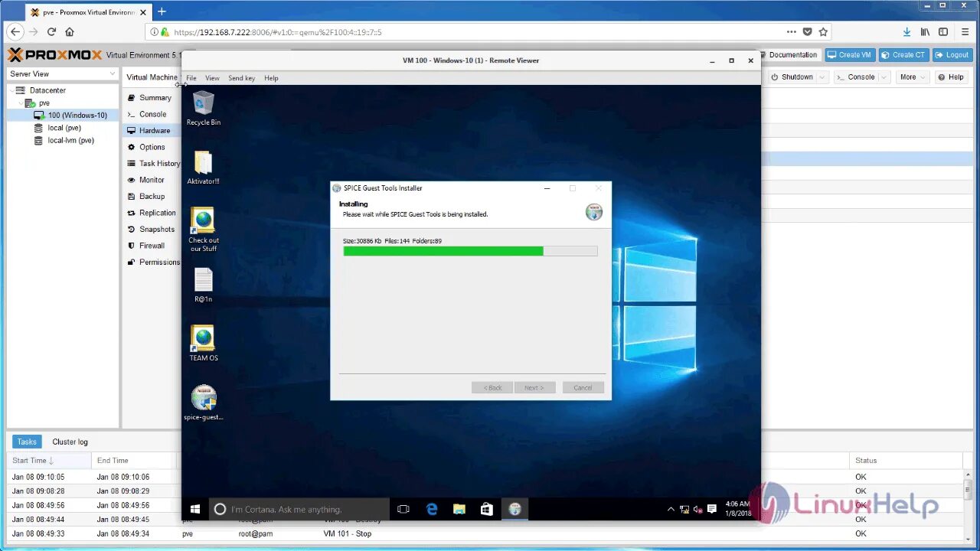980x551 pixels.
Task: Open VM Options panel
Action: pyautogui.click(x=152, y=147)
